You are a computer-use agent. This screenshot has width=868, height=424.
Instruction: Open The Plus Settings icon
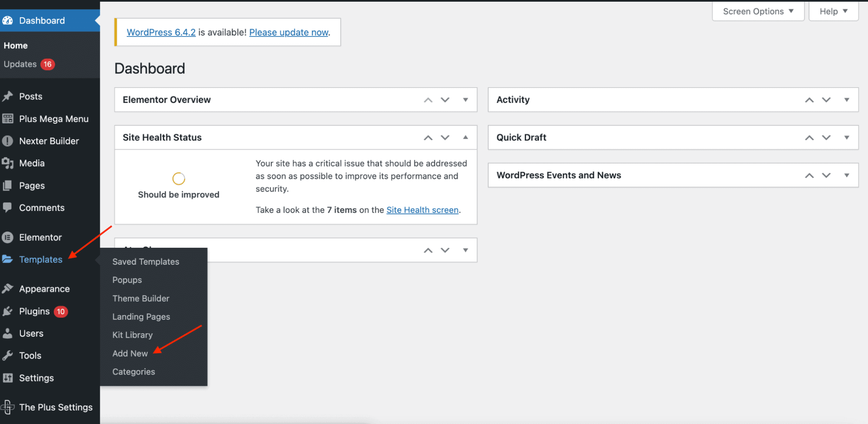tap(9, 407)
